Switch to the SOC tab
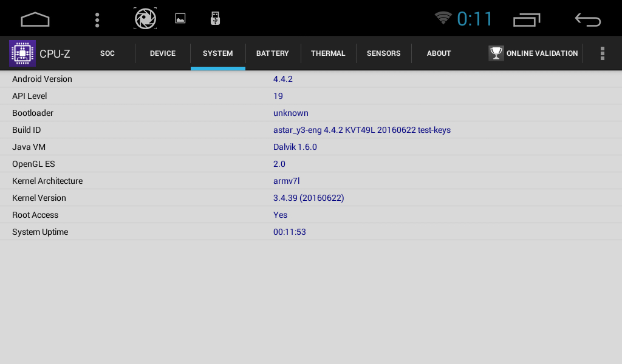Screen dimensions: 622x364 coord(108,53)
